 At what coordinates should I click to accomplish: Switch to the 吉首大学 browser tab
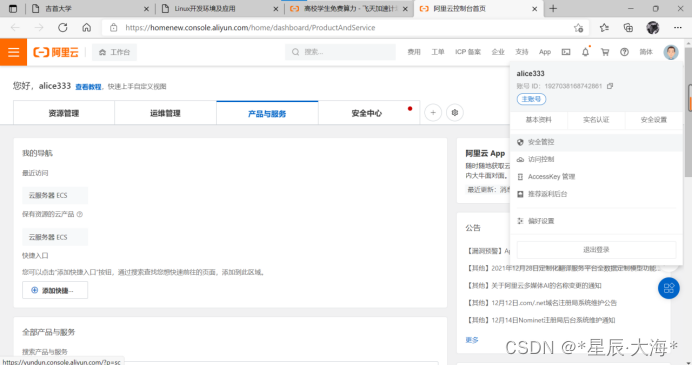pyautogui.click(x=91, y=8)
